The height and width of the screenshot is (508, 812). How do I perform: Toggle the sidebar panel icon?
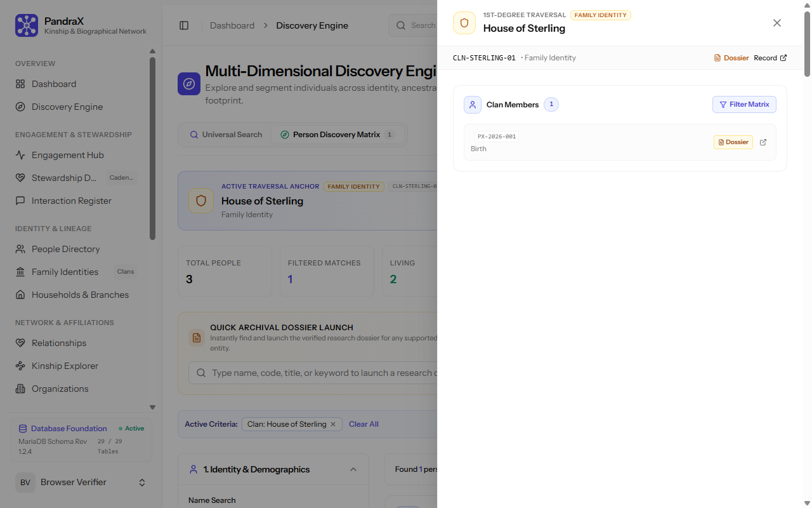[184, 25]
